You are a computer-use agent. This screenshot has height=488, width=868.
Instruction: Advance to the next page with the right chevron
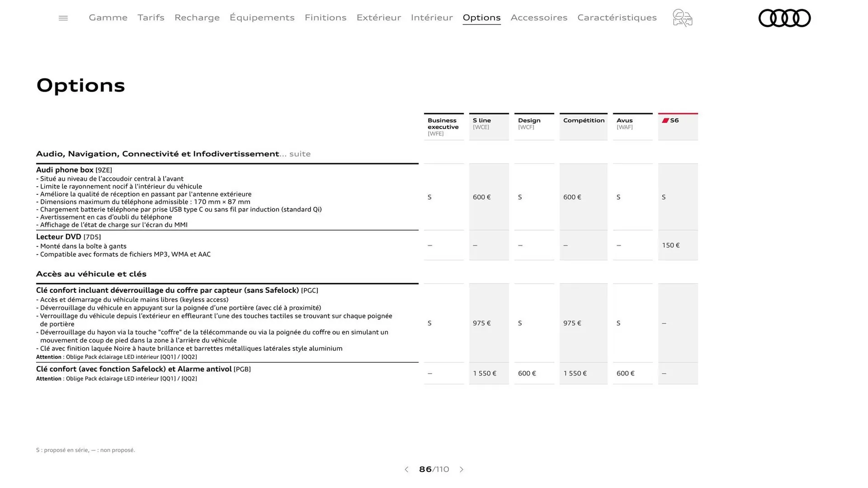pyautogui.click(x=462, y=469)
